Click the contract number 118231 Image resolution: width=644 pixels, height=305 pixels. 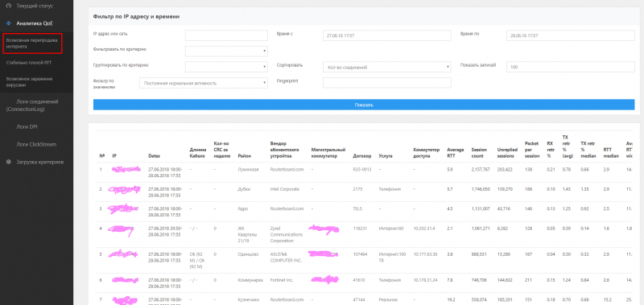[x=359, y=229]
